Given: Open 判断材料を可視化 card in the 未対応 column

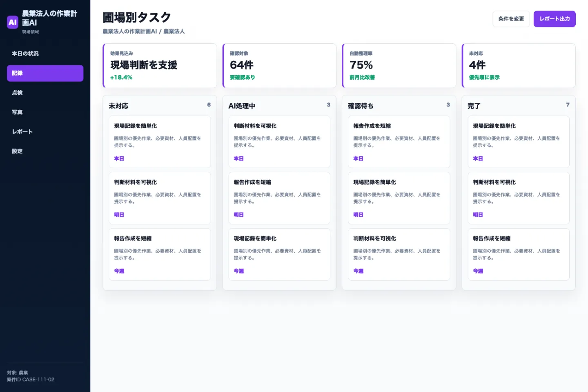Looking at the screenshot, I should click(160, 198).
